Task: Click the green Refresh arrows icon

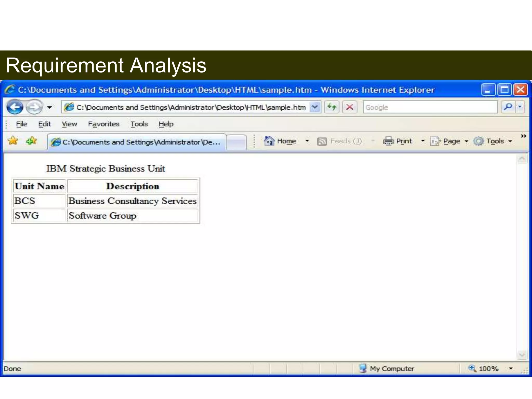Action: coord(332,107)
